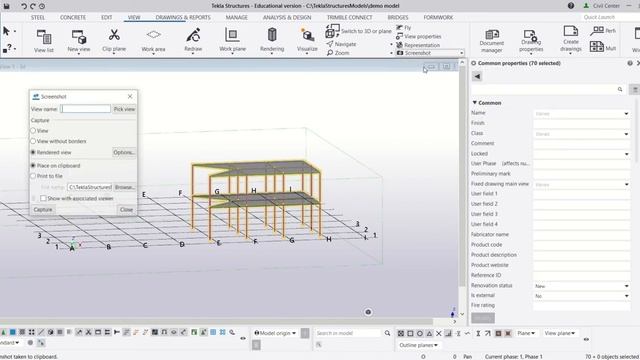Open Renovation status dropdown

coord(626,286)
